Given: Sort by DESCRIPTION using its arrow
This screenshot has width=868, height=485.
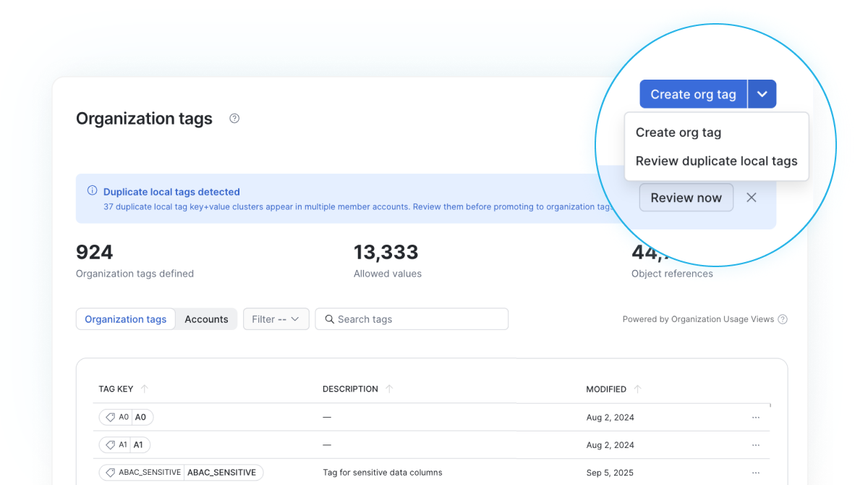Looking at the screenshot, I should pos(389,389).
